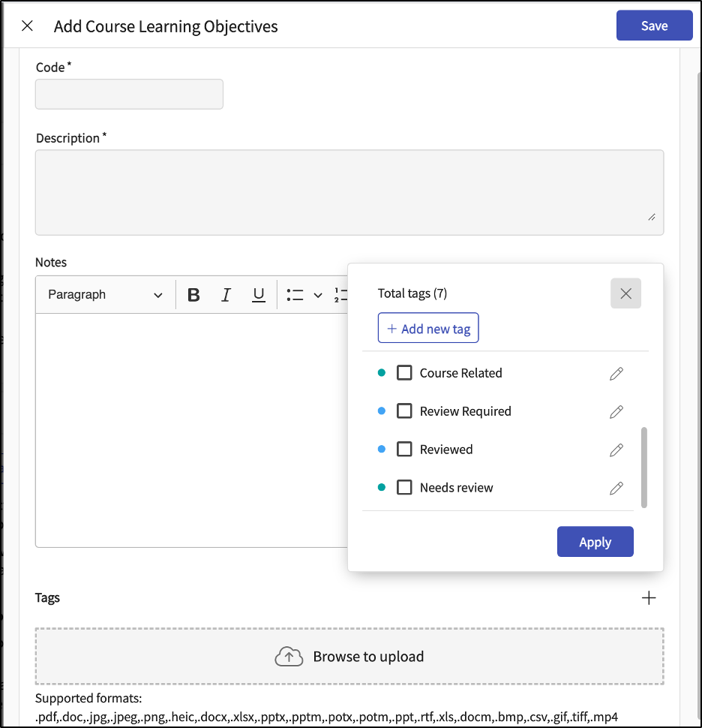This screenshot has height=728, width=702.
Task: Toggle Underline in Notes toolbar
Action: click(259, 295)
